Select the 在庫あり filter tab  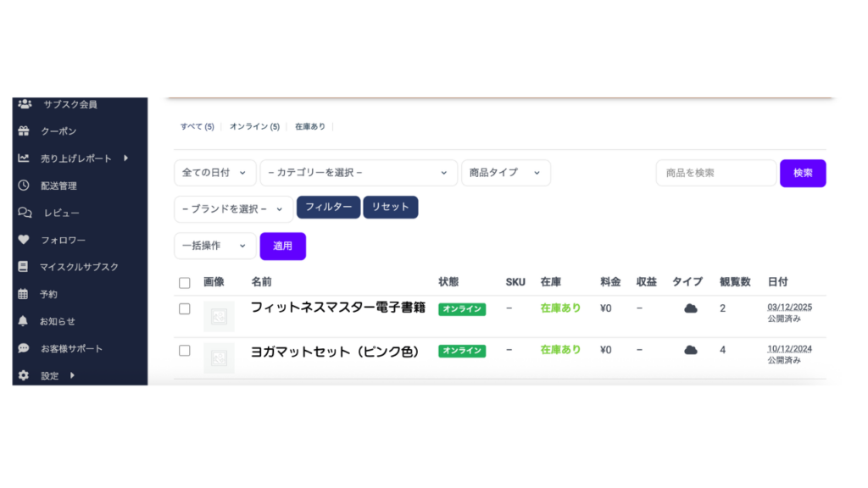tap(310, 127)
